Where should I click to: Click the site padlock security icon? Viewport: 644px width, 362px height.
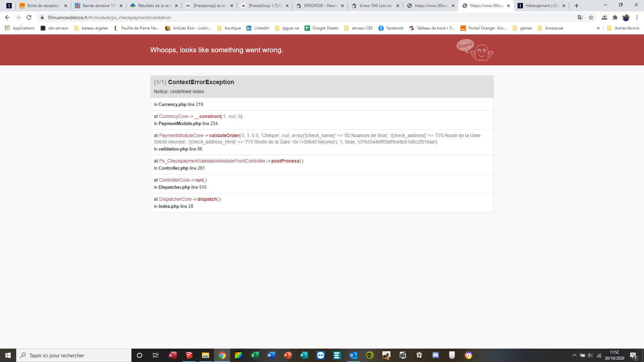pos(42,17)
